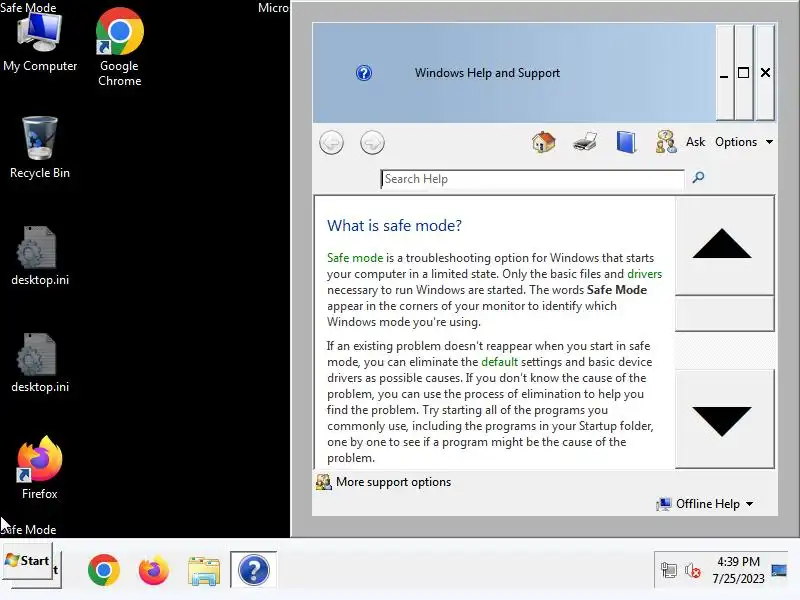Click the muted volume tray icon
Screen dimensions: 800x600
tap(693, 570)
